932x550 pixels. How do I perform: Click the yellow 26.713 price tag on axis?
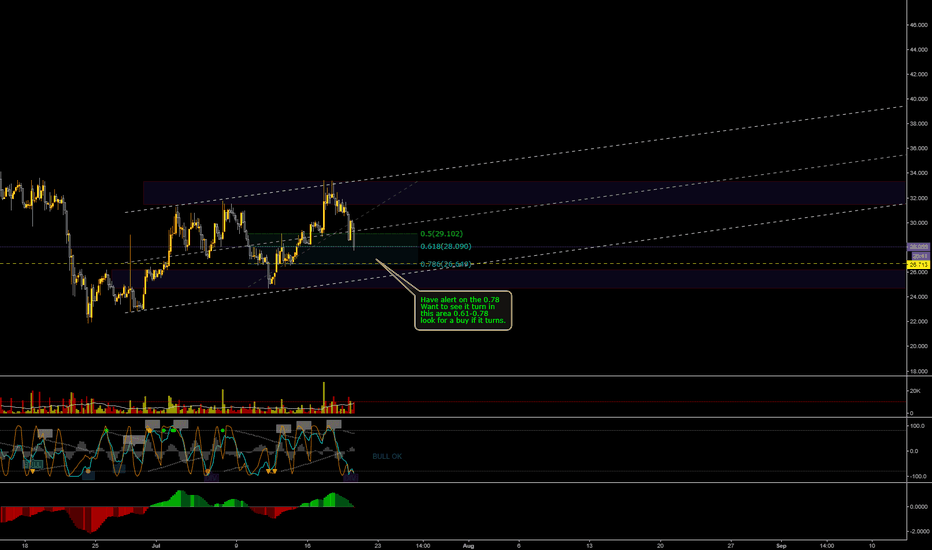(918, 264)
